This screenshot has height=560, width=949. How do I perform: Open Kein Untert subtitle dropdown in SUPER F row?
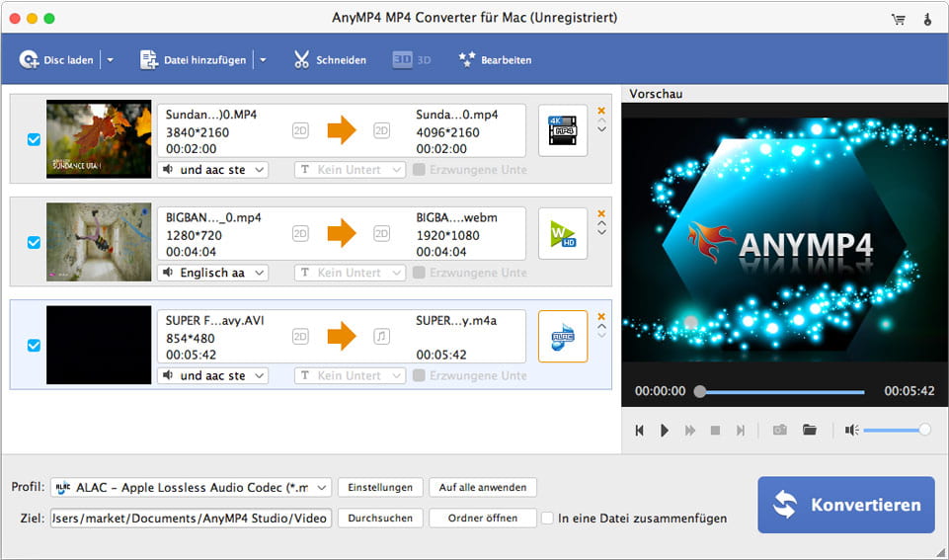[x=350, y=375]
